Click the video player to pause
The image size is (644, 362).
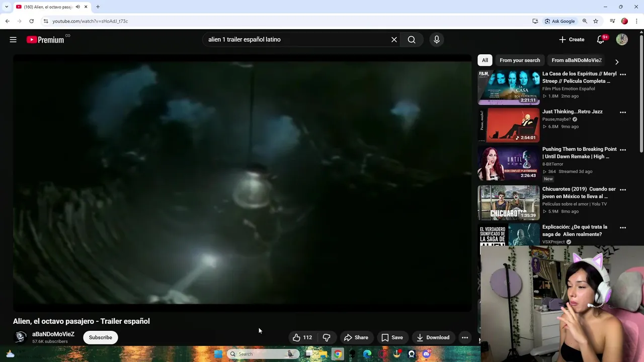(x=242, y=183)
